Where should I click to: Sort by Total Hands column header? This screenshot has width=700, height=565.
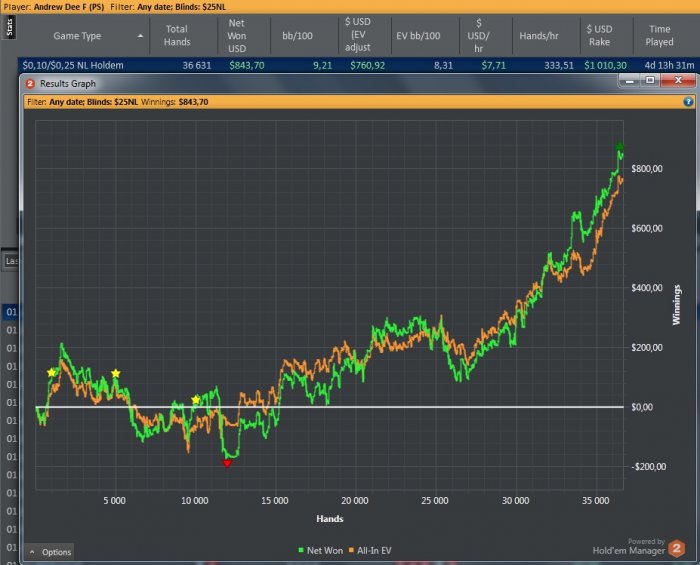pyautogui.click(x=177, y=35)
